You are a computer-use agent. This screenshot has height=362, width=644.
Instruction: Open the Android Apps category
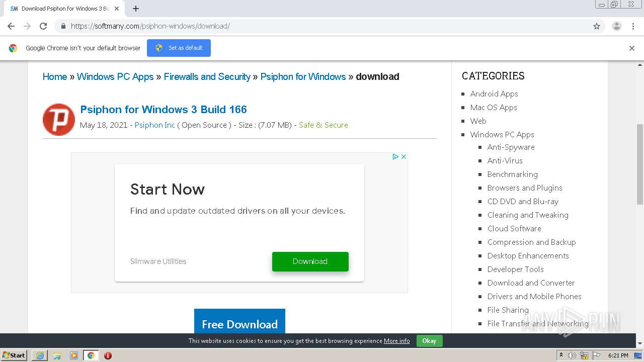click(494, 94)
